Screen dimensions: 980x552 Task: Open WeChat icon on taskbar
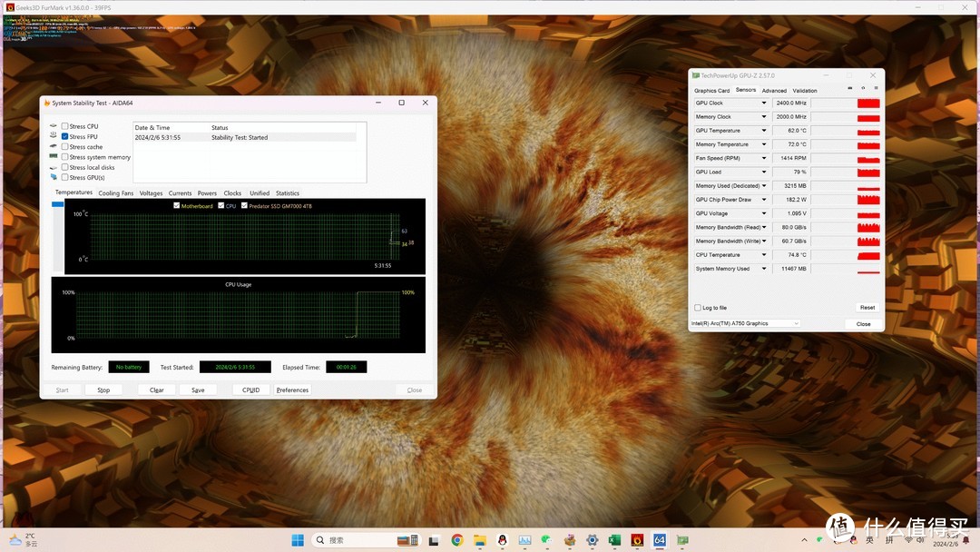pos(547,540)
